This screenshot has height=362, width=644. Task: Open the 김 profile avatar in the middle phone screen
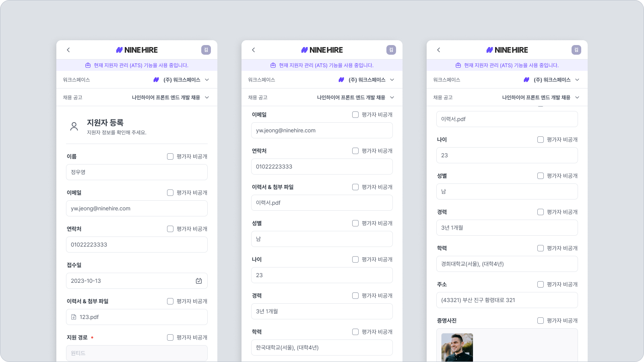point(391,50)
